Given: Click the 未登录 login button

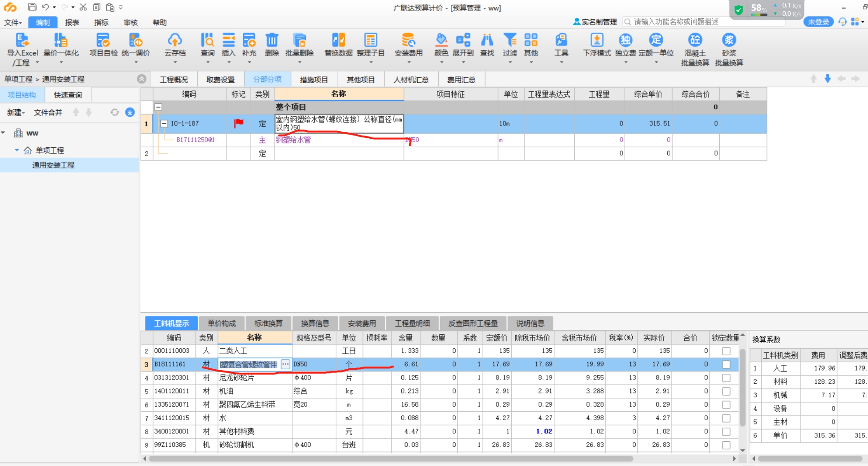Looking at the screenshot, I should (x=818, y=22).
